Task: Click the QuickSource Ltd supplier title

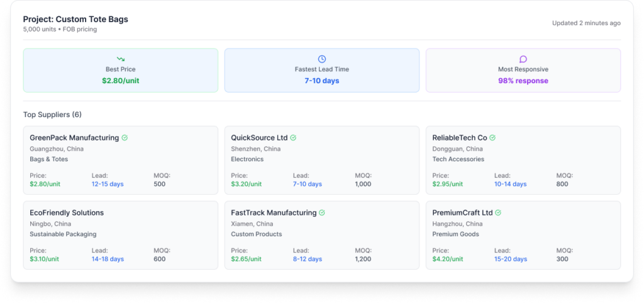Action: pyautogui.click(x=259, y=138)
